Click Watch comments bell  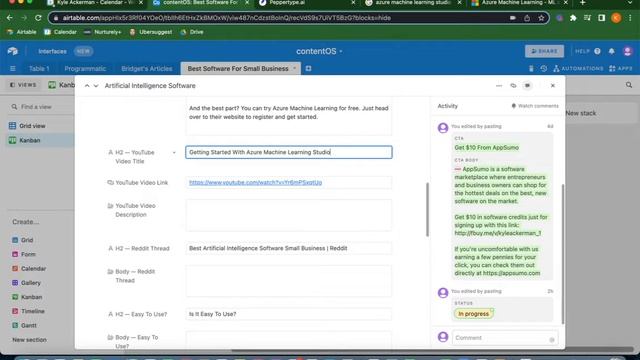click(535, 106)
